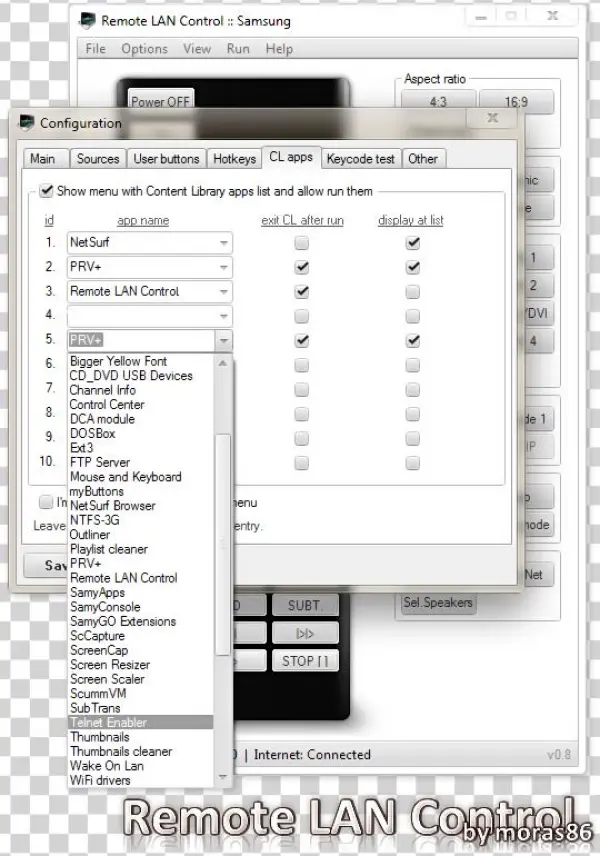Viewport: 600px width, 856px height.
Task: Click the Sel.Speakers button
Action: click(x=438, y=603)
